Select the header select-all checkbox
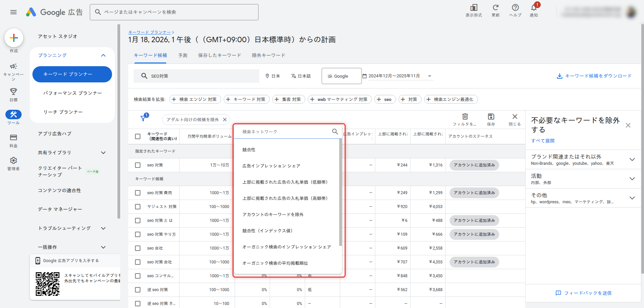This screenshot has width=644, height=308. tap(138, 136)
